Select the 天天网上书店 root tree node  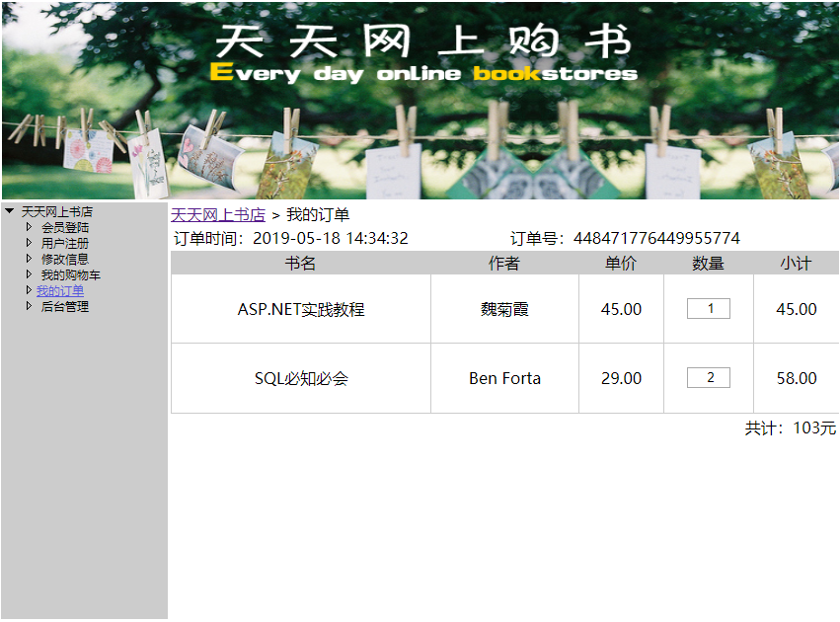pos(56,211)
